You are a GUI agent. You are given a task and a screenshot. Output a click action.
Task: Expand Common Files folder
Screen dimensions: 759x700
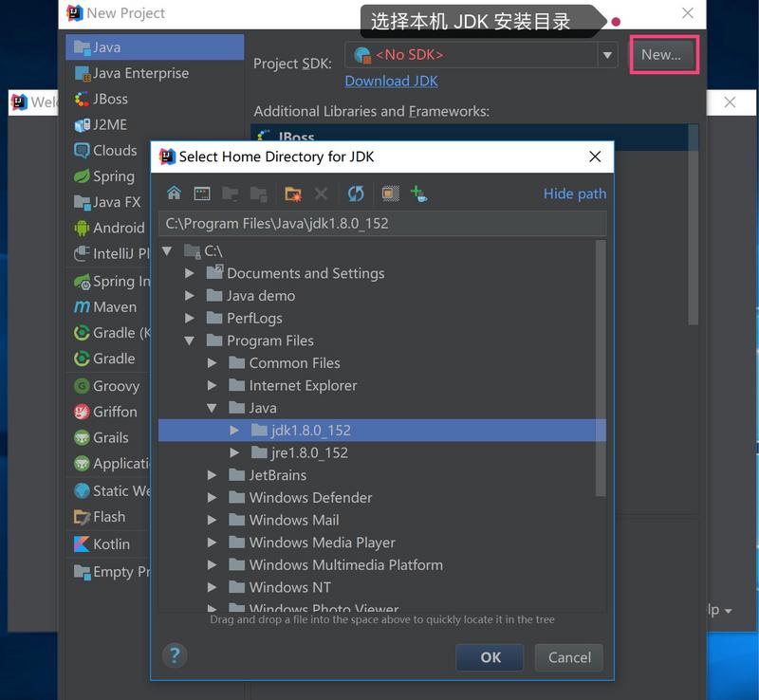click(x=212, y=363)
